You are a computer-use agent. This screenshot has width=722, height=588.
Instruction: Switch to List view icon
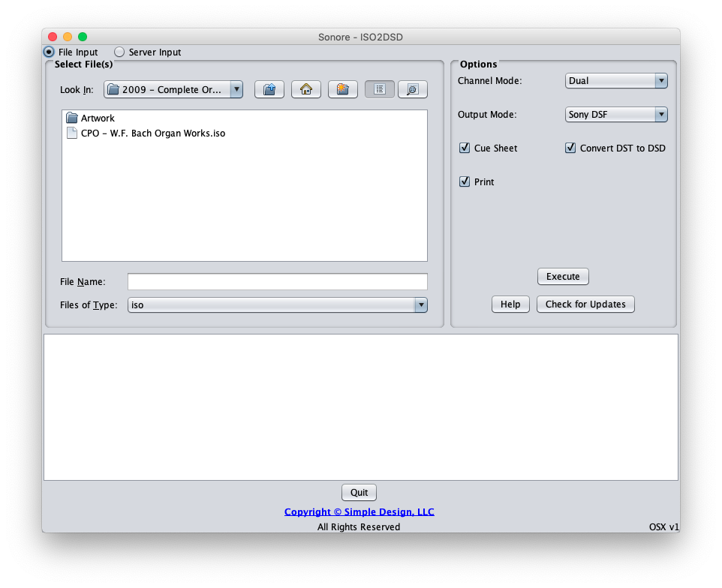point(380,89)
